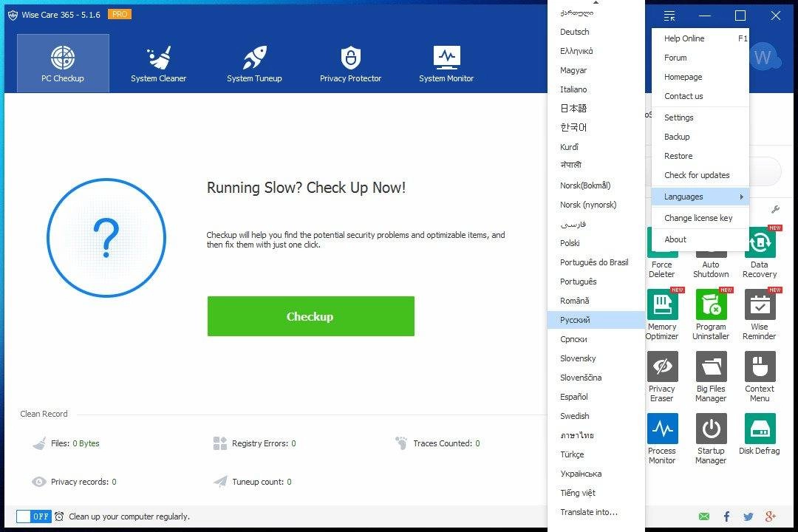Open the Twitter link icon
Screen dimensions: 798x532
pos(748,516)
